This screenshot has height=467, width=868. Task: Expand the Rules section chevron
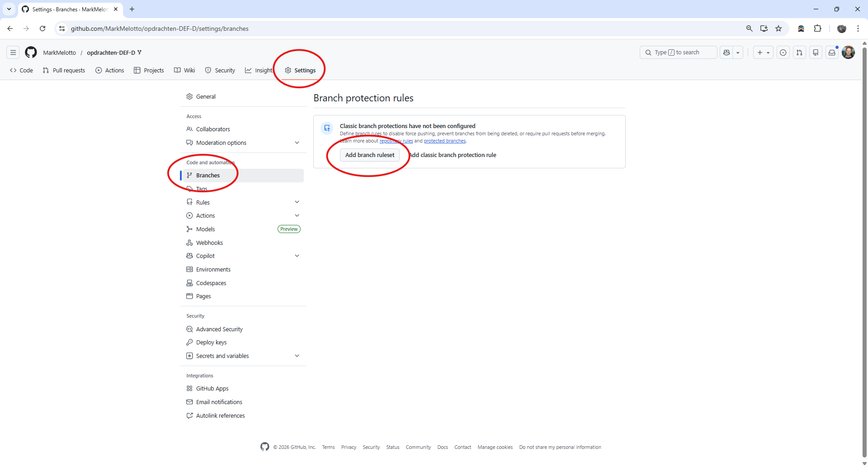click(x=297, y=202)
